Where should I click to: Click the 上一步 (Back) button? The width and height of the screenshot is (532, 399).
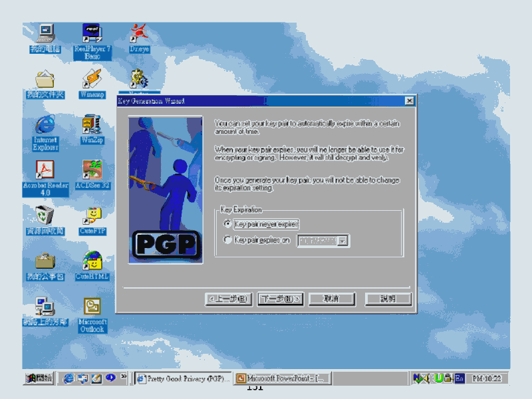228,299
